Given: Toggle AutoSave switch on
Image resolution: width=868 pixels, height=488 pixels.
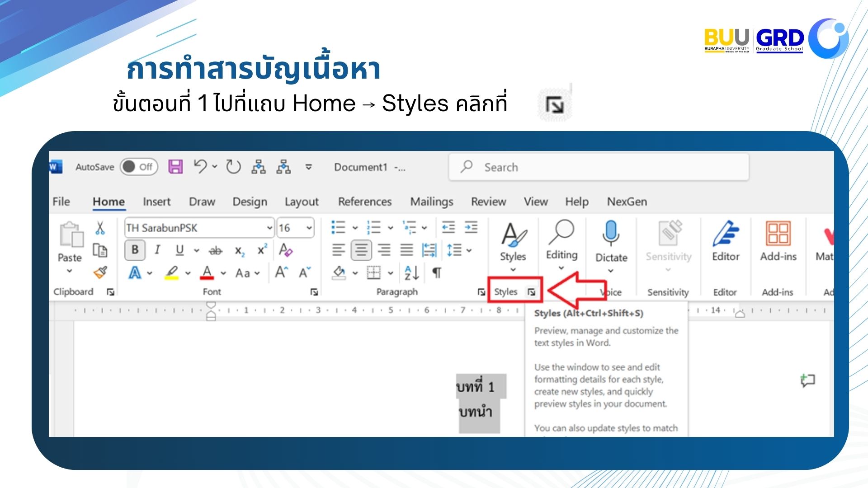Looking at the screenshot, I should [139, 167].
